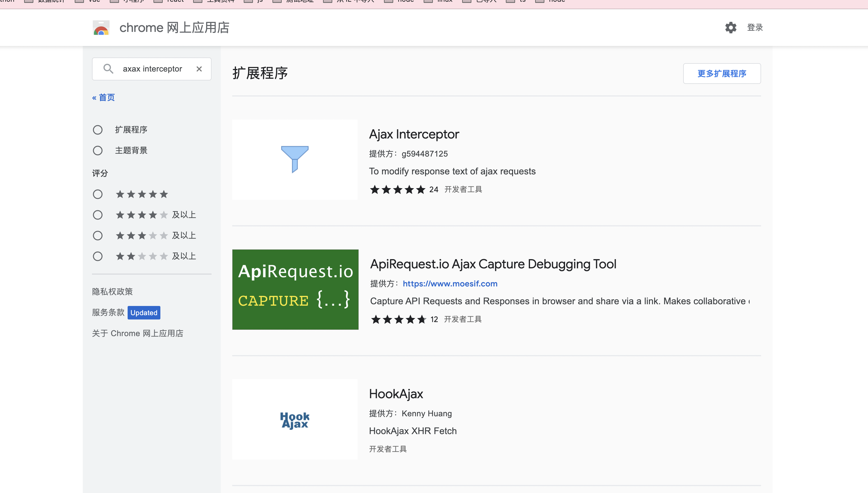
Task: Click the search magnifier icon
Action: (x=108, y=69)
